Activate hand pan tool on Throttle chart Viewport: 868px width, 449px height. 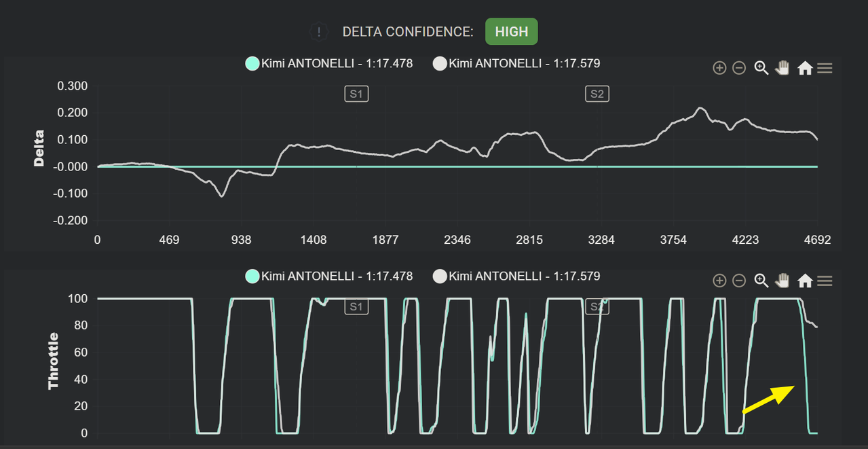tap(782, 281)
